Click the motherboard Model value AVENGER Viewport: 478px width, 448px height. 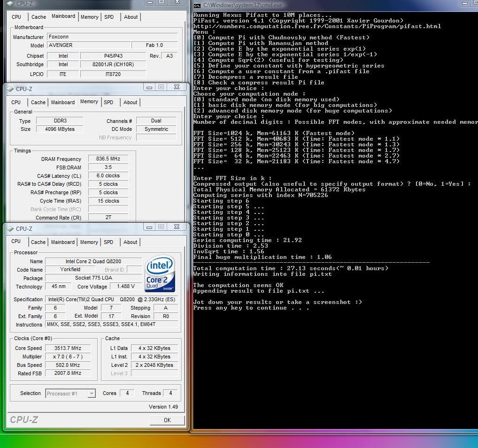pos(89,45)
